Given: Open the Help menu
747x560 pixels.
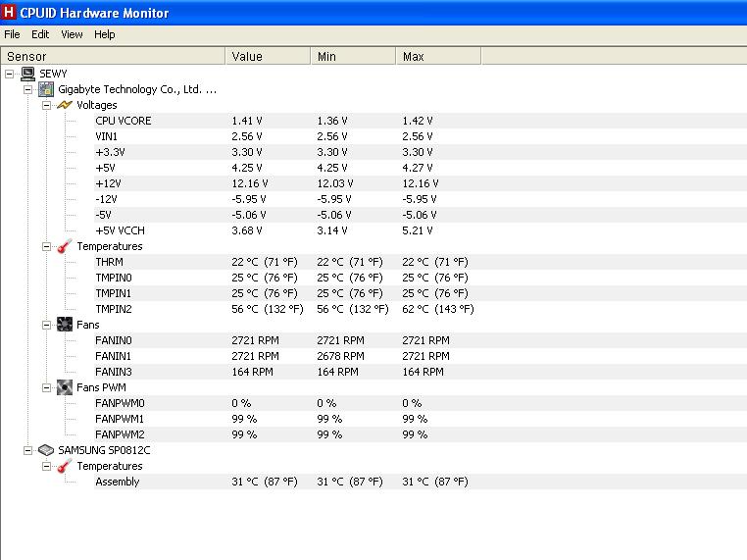Looking at the screenshot, I should (x=104, y=34).
